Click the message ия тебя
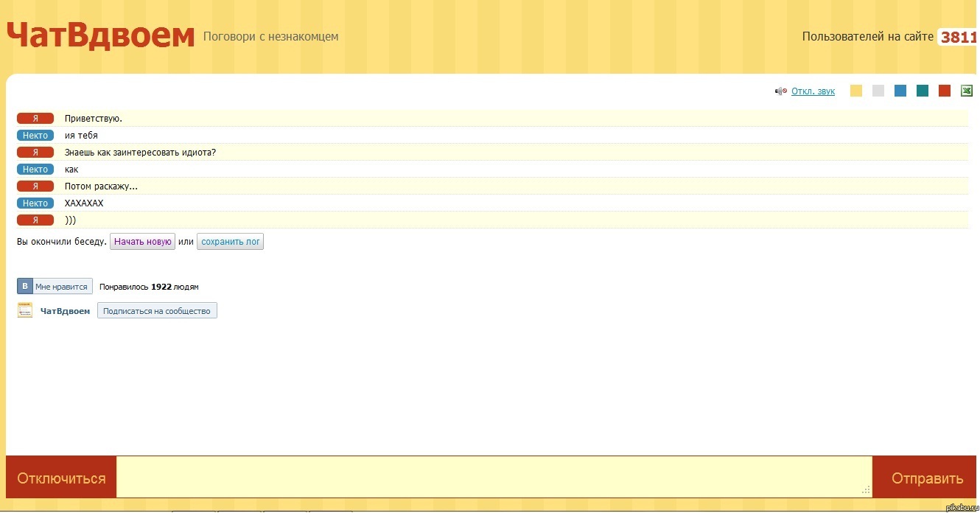 point(81,136)
